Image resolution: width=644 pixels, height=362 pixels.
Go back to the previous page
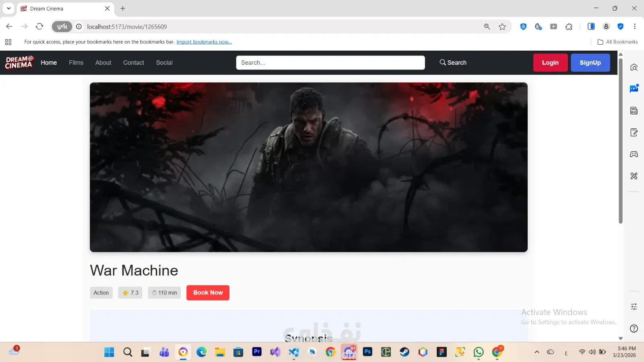click(9, 27)
